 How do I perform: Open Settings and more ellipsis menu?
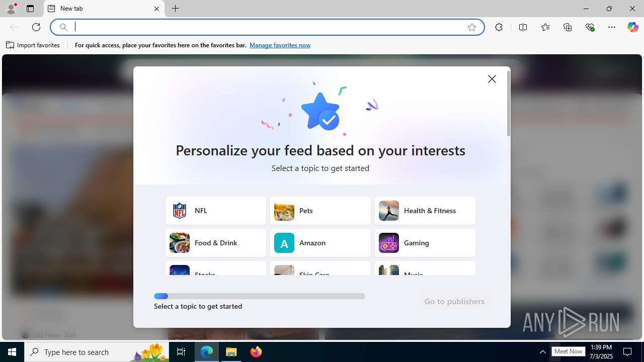[x=612, y=27]
